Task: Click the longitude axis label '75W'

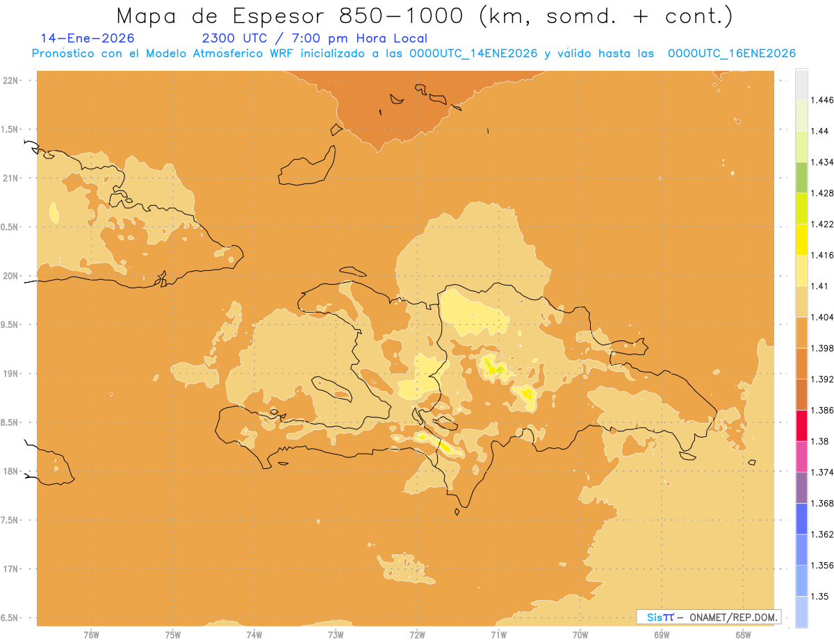Action: click(172, 635)
